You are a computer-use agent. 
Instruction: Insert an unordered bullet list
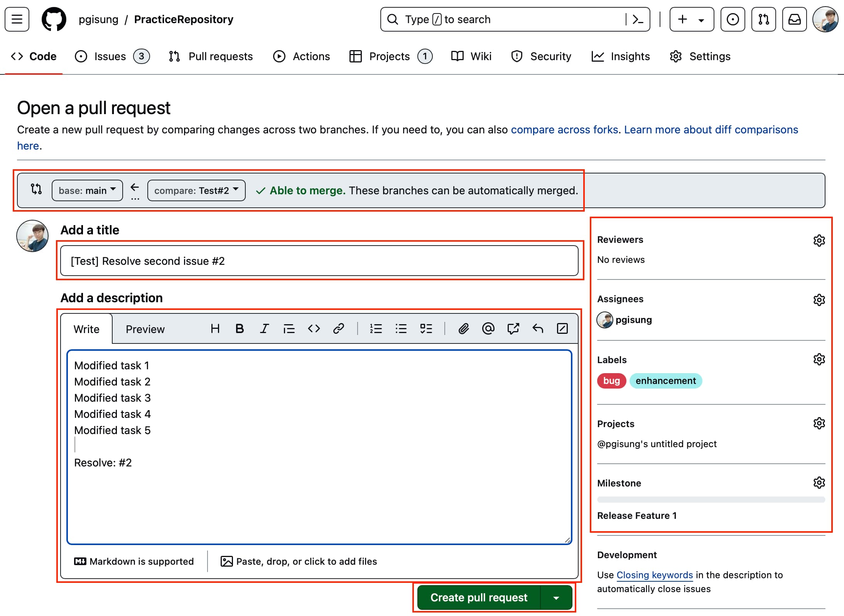click(x=401, y=328)
